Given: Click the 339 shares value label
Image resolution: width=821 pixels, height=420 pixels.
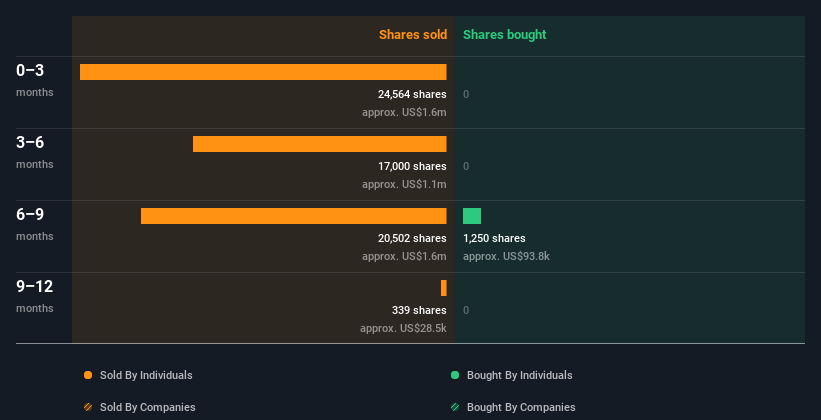Looking at the screenshot, I should (419, 310).
